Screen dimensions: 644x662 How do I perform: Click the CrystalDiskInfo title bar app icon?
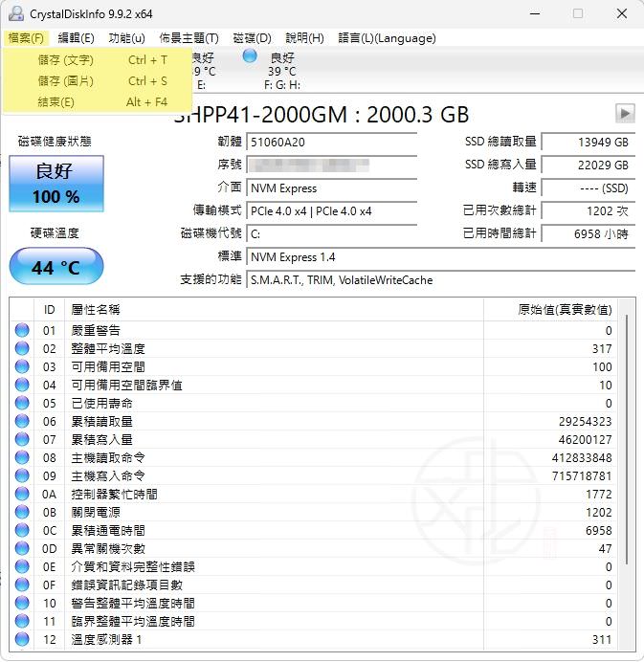(x=16, y=13)
